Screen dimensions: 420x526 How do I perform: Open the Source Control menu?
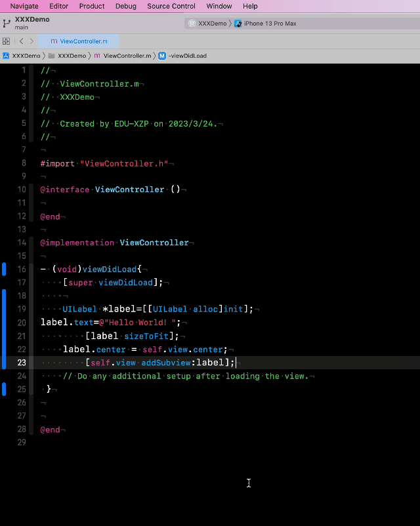click(171, 6)
